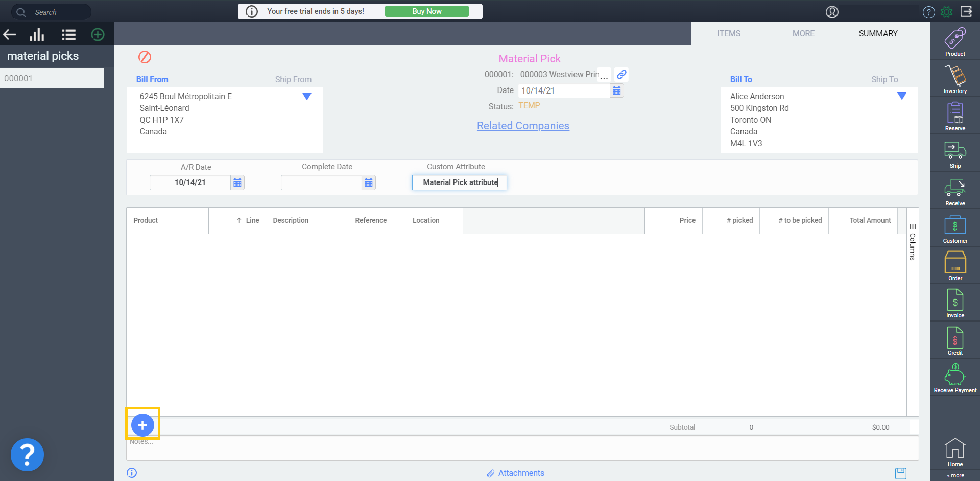Click the blue link icon beside Westview
980x481 pixels.
coord(622,75)
